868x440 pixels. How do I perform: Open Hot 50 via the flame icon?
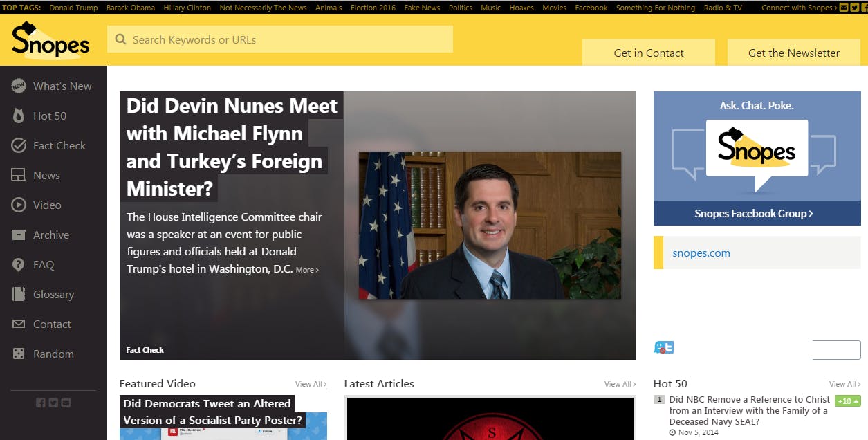(19, 116)
